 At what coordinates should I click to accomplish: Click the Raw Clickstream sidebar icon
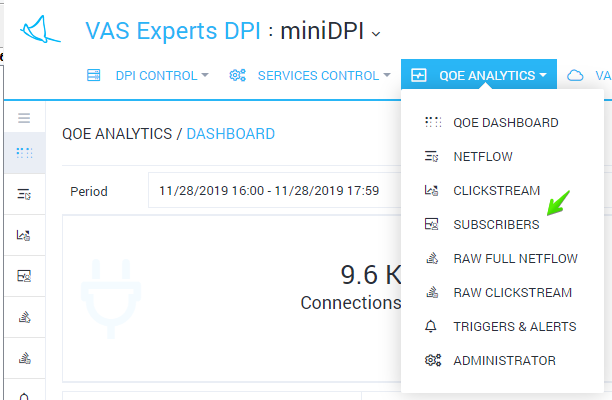click(24, 358)
